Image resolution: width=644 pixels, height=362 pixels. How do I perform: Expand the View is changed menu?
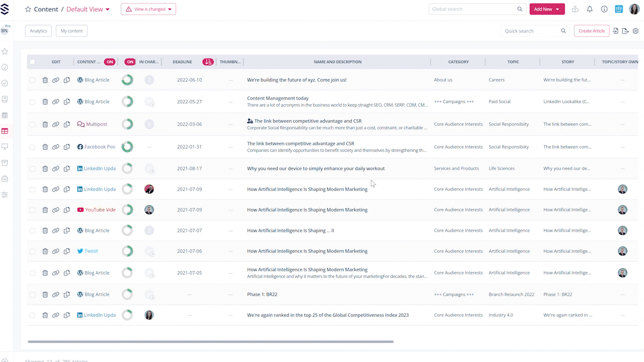pyautogui.click(x=148, y=9)
